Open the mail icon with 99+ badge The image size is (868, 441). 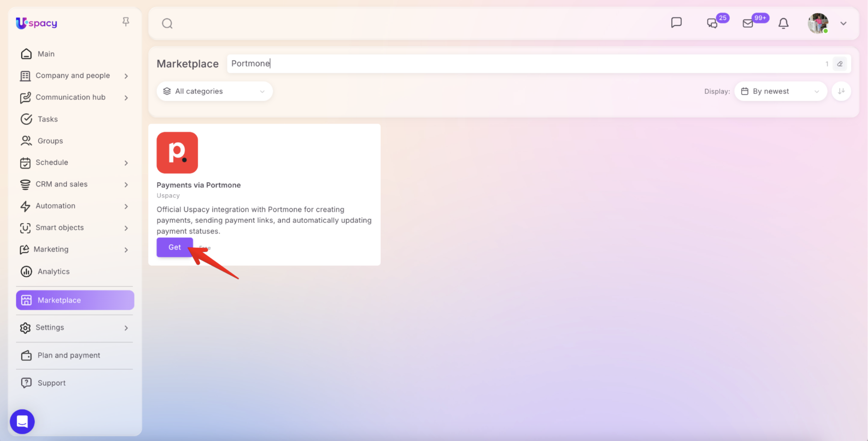(x=748, y=23)
